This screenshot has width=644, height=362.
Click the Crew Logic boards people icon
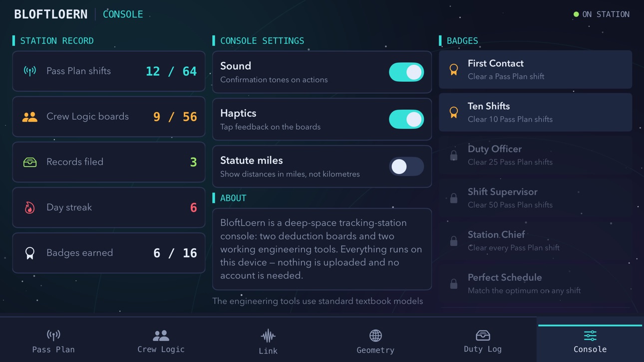30,117
